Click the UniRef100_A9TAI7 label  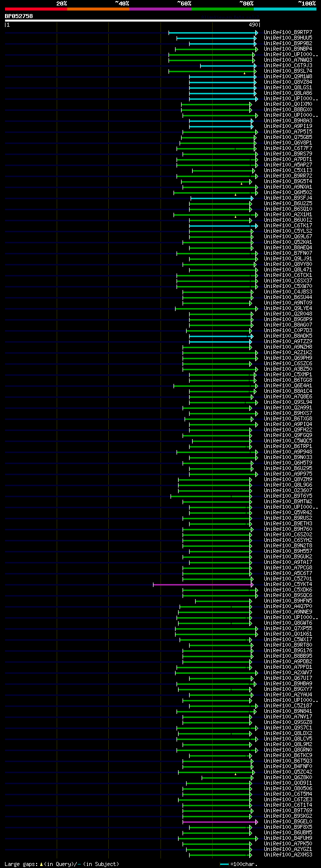click(288, 562)
